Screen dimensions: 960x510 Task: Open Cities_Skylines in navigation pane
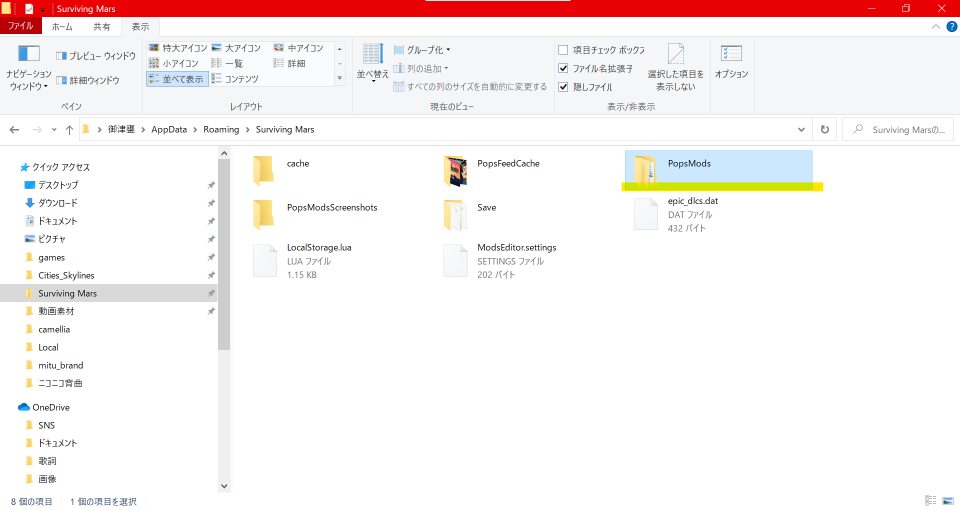click(66, 276)
